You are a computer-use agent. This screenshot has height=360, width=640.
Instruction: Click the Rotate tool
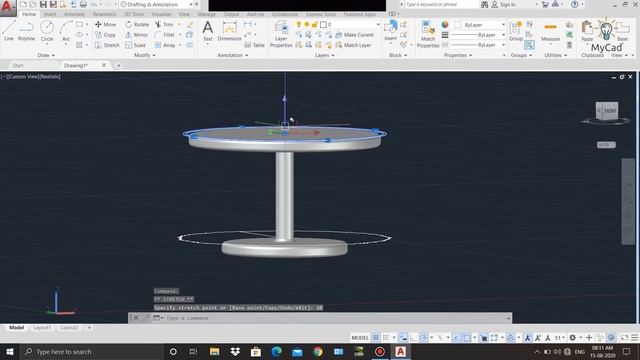[137, 24]
